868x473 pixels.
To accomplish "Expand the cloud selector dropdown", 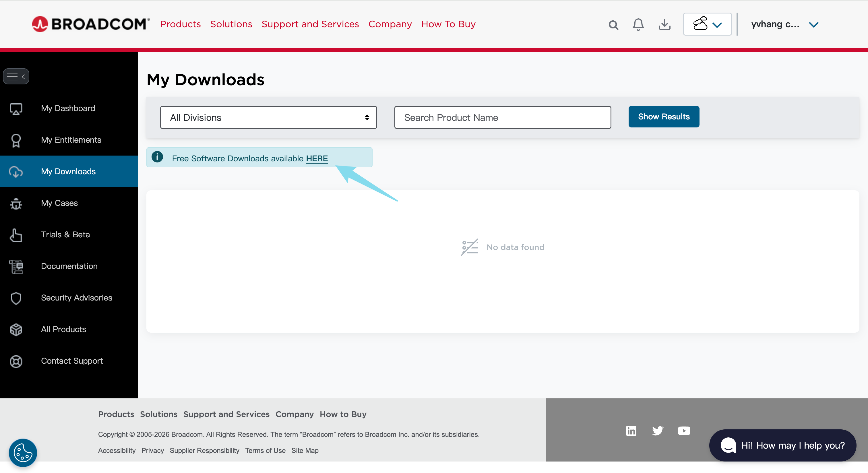I will click(707, 24).
